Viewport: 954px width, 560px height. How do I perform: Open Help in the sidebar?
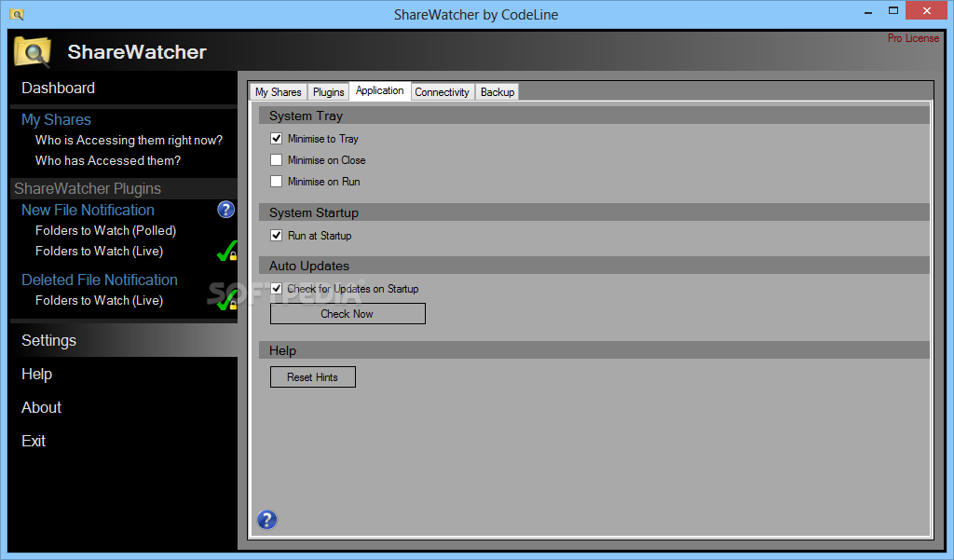[x=36, y=374]
